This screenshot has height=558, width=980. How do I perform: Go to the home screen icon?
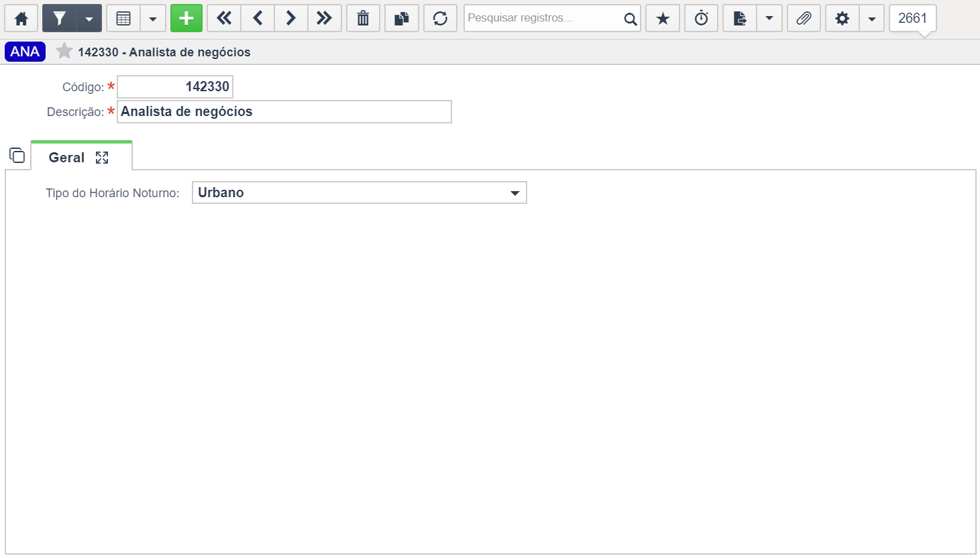pyautogui.click(x=21, y=19)
